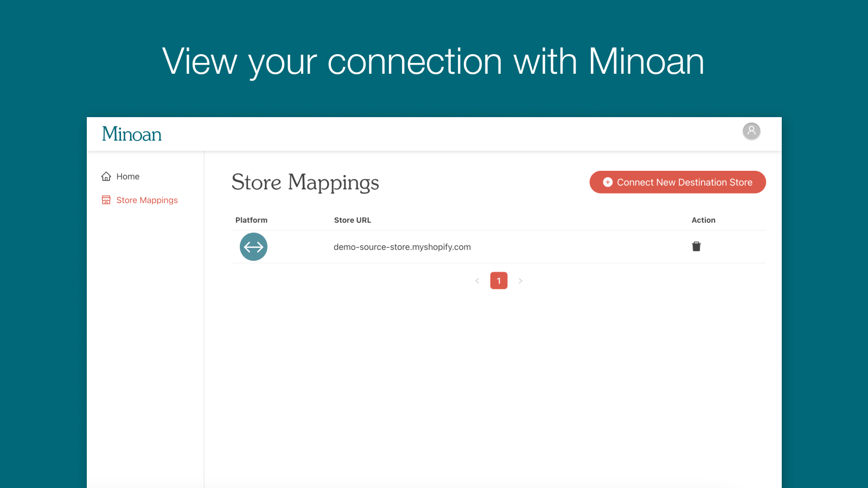The image size is (868, 488).
Task: Click the Action column header
Action: [x=703, y=220]
